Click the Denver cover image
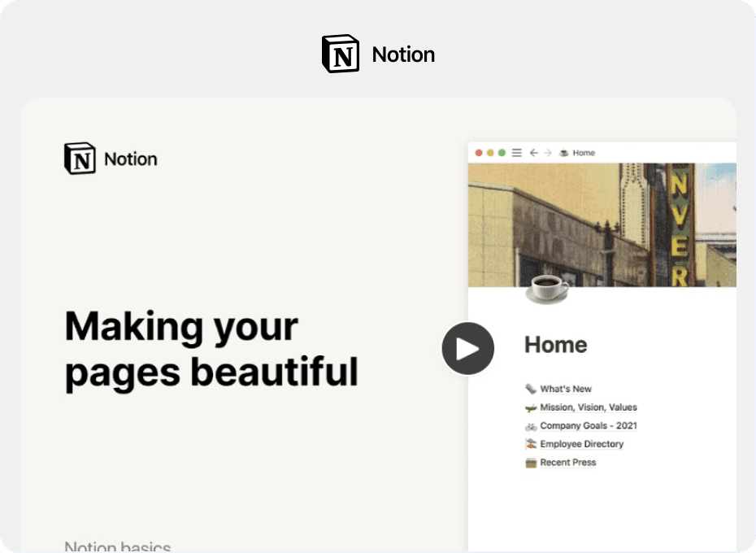The image size is (756, 553). click(602, 225)
